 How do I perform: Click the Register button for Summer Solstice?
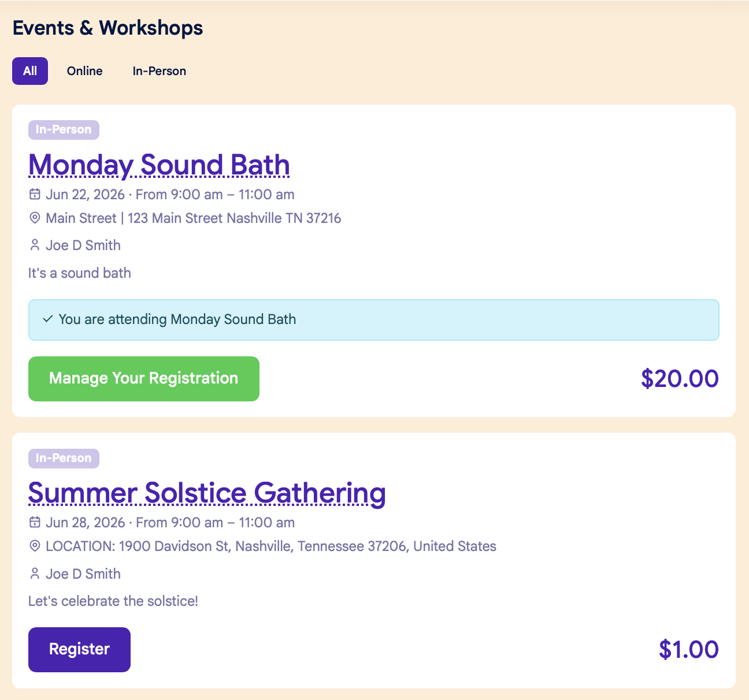(79, 650)
